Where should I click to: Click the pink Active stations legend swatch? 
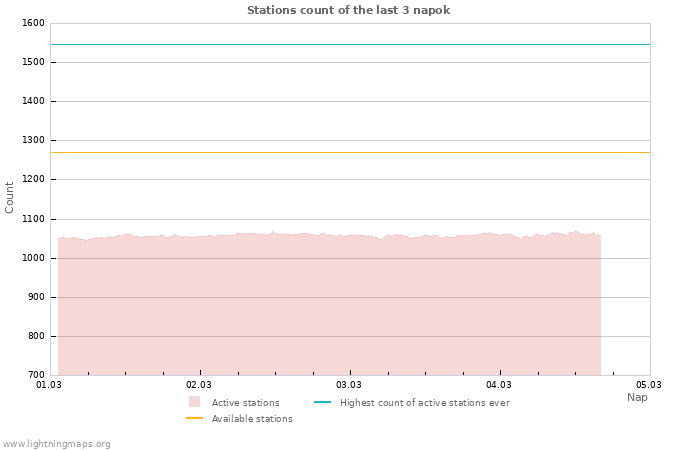tap(194, 402)
